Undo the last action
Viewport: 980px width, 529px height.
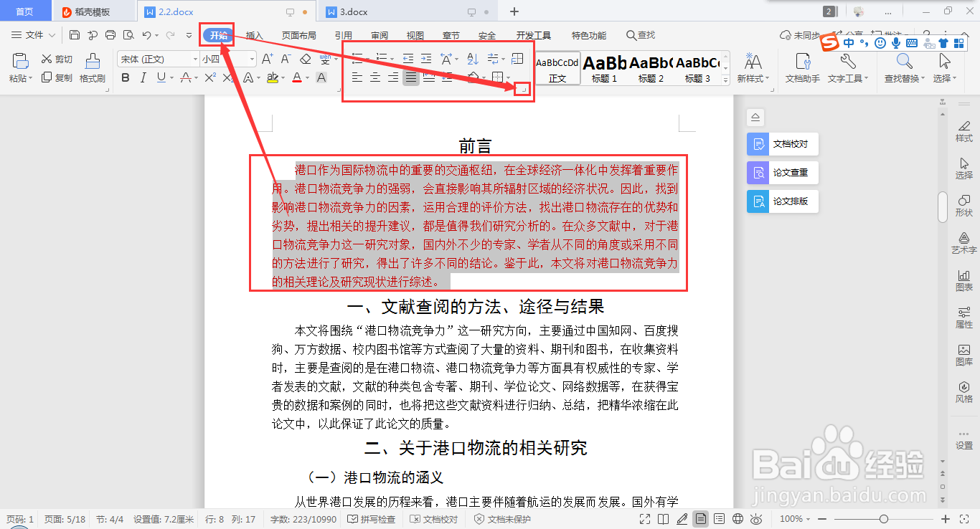click(146, 34)
